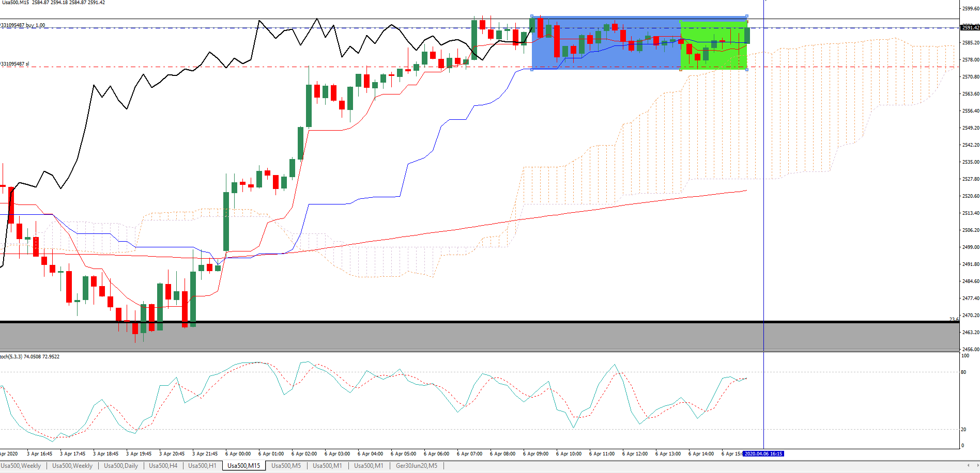Open the Ger30Jun20,M5 chart tab

point(417,466)
